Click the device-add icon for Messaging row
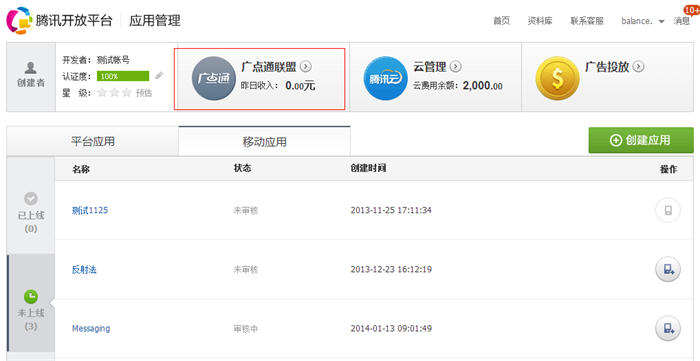 click(x=668, y=328)
